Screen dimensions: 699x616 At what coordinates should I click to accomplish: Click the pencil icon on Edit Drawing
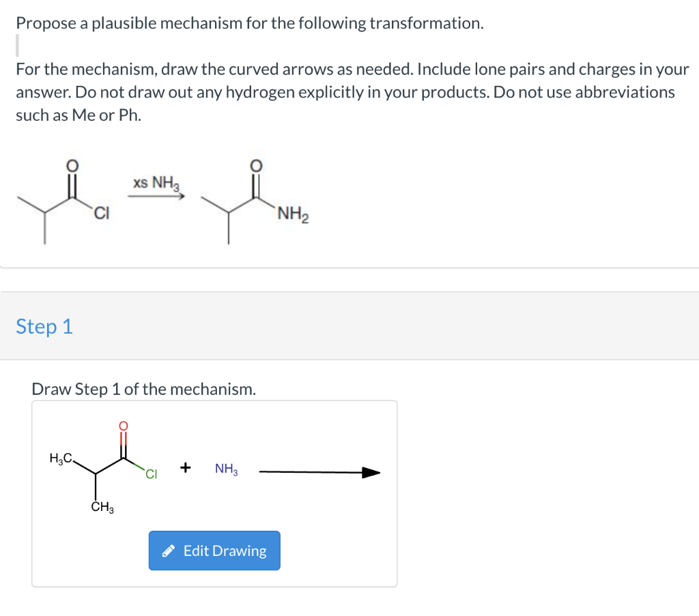[x=167, y=551]
